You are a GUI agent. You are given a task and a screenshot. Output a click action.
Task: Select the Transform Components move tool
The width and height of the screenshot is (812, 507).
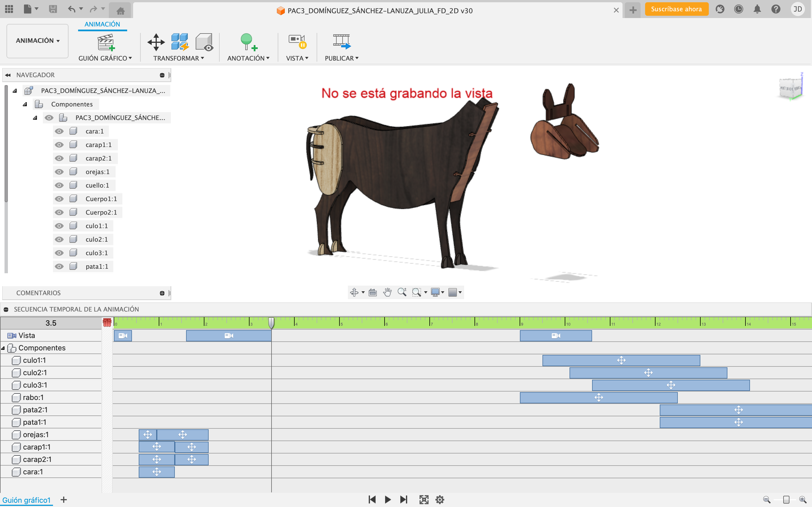[156, 42]
